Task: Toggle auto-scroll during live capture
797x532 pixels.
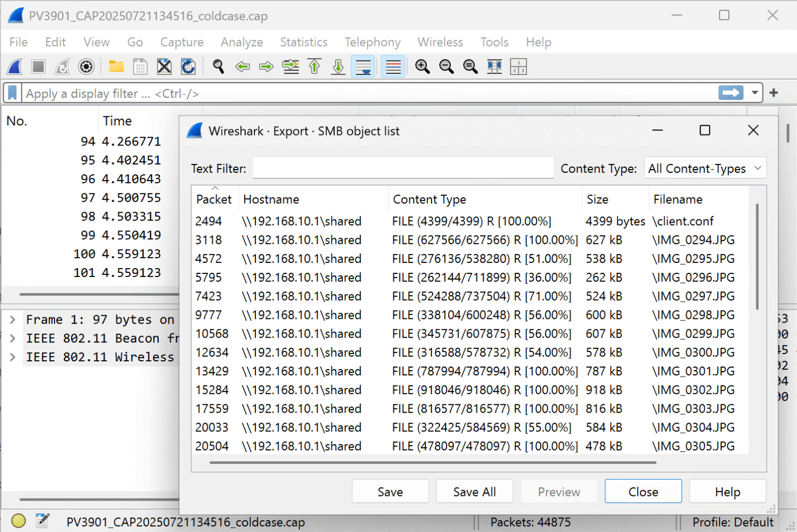Action: tap(363, 66)
